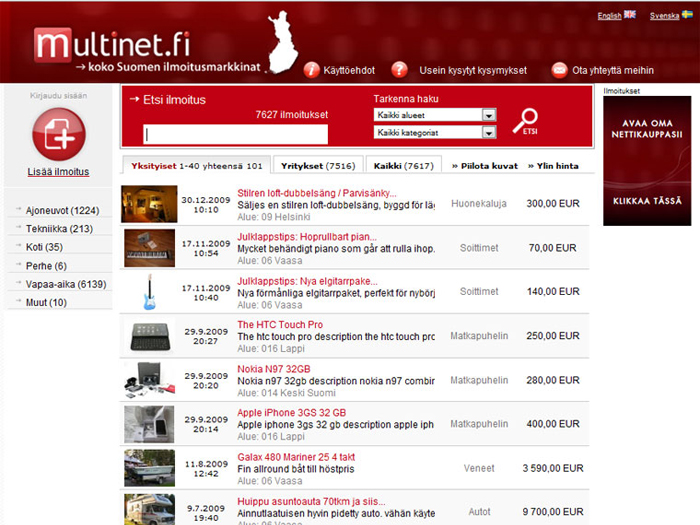Click the 3 590,00 EUR price
This screenshot has height=525, width=700.
pos(553,468)
